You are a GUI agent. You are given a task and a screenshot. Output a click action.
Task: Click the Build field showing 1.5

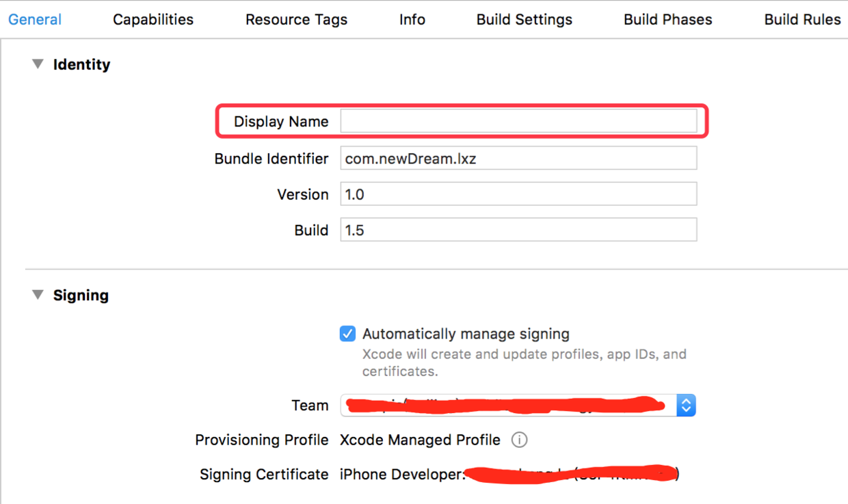point(518,230)
